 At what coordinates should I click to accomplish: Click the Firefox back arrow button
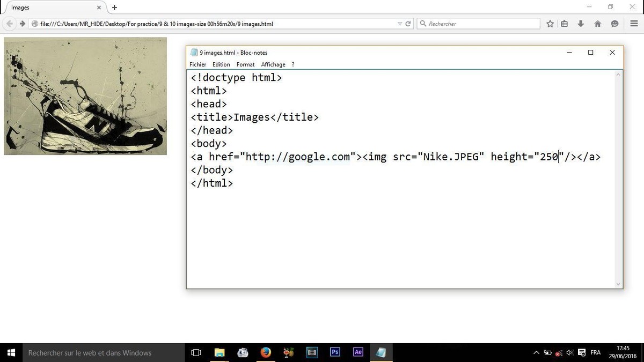coord(9,24)
